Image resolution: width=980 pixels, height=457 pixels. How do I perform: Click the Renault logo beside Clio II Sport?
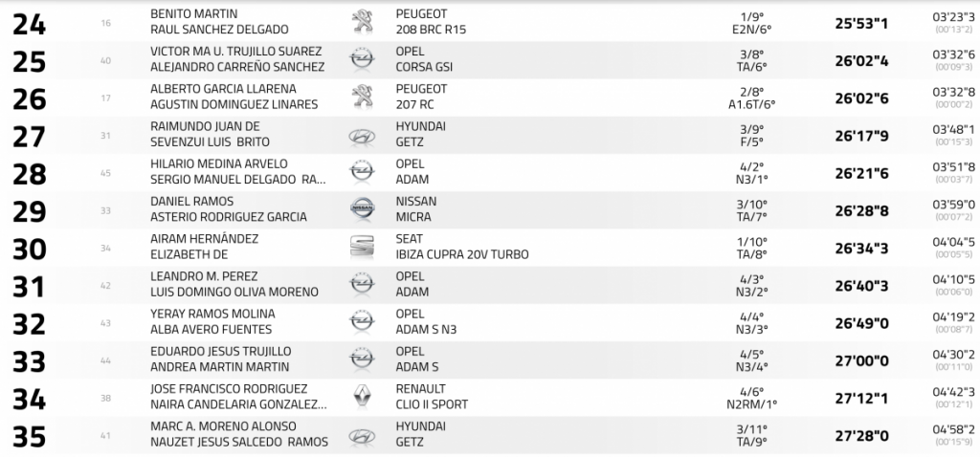(x=362, y=397)
